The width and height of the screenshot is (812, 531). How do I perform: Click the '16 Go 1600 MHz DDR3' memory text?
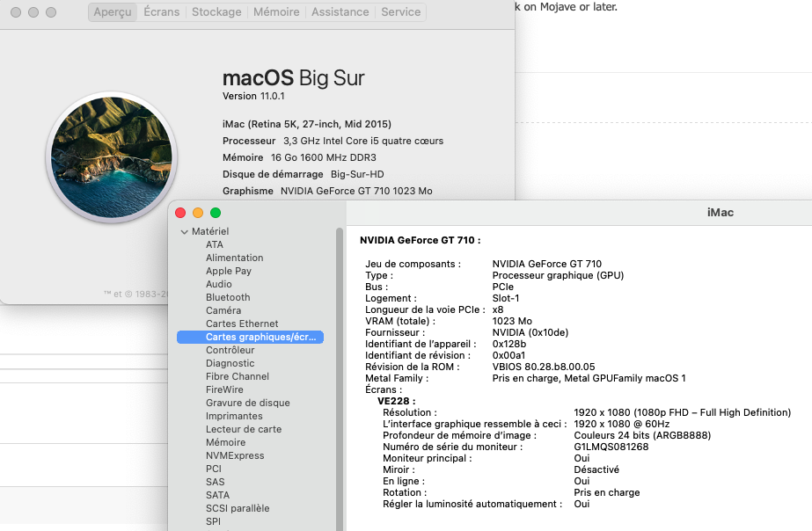tap(323, 158)
